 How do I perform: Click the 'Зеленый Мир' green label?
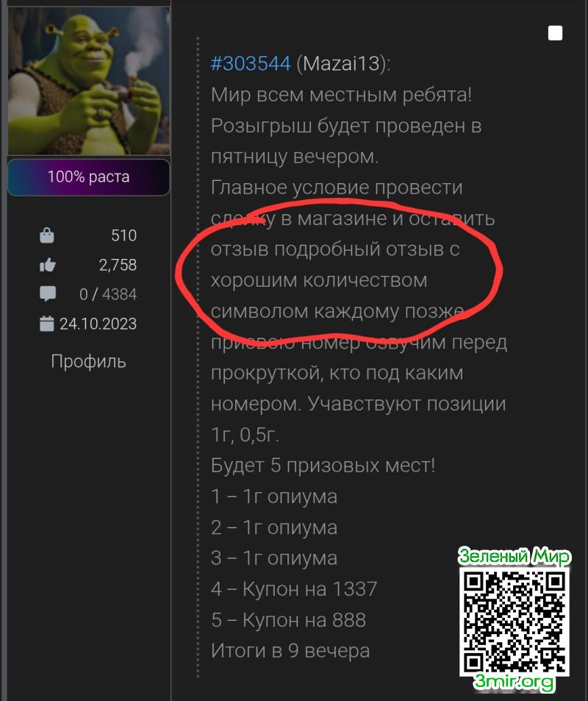coord(514,556)
